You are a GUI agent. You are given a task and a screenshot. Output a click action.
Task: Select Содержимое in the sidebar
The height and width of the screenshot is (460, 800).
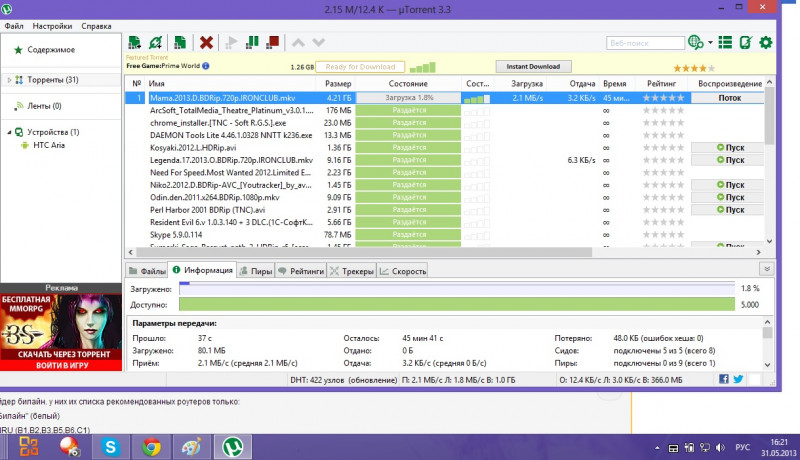coord(51,49)
